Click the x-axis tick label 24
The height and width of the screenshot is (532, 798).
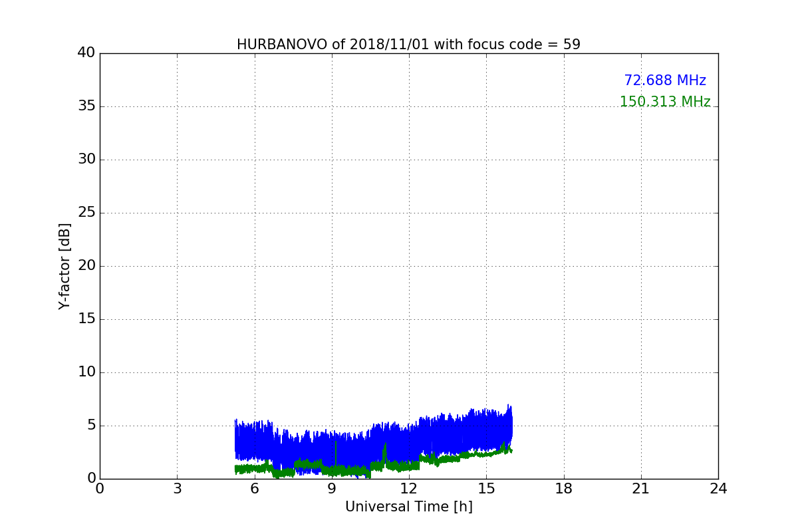pos(718,489)
